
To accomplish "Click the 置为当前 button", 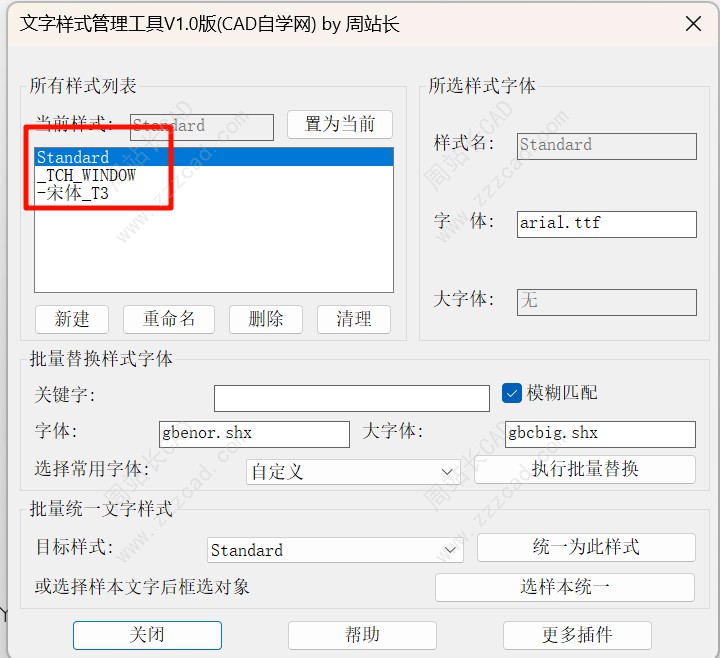I will pos(339,124).
